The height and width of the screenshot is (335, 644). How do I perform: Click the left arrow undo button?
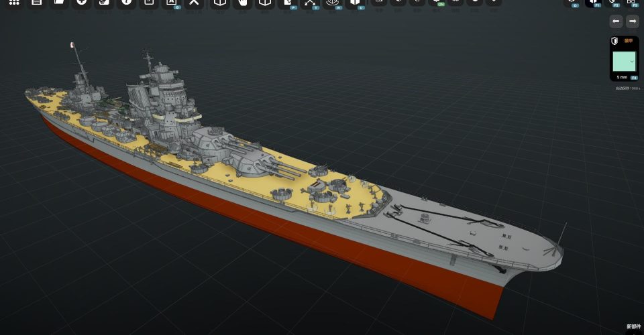(615, 21)
